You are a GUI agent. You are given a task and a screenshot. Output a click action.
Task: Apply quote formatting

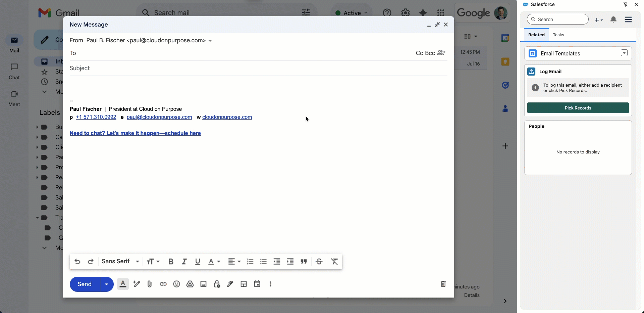(304, 262)
